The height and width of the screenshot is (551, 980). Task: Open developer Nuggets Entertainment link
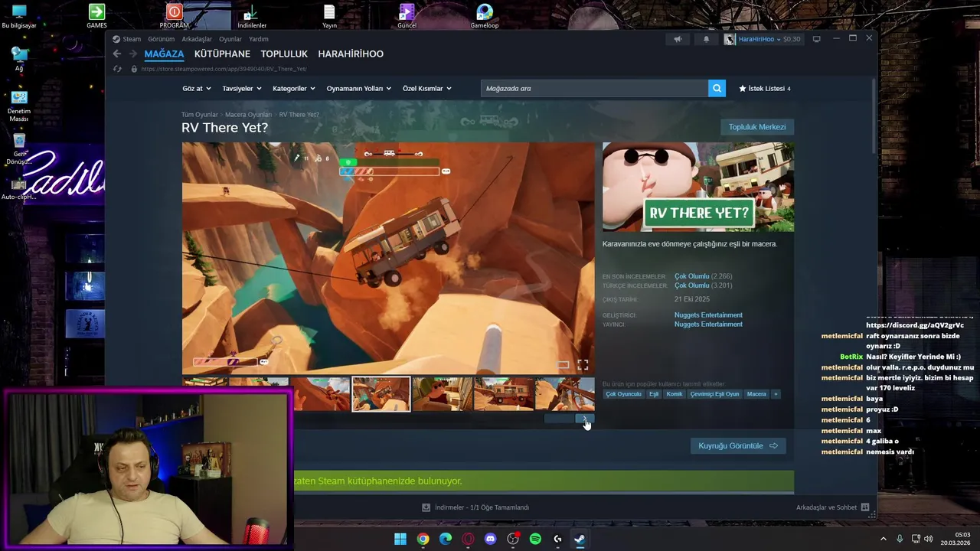(708, 315)
